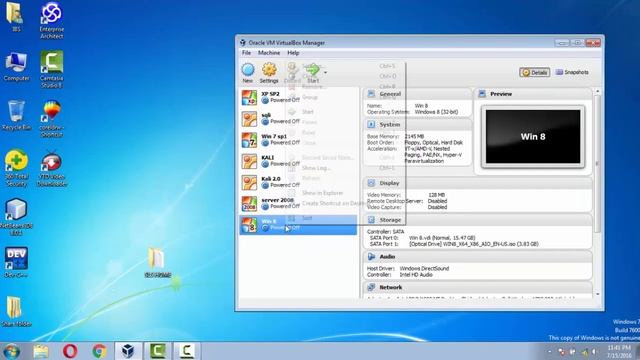Choose Show Log... in the context menu
This screenshot has height=360, width=640.
coord(316,168)
